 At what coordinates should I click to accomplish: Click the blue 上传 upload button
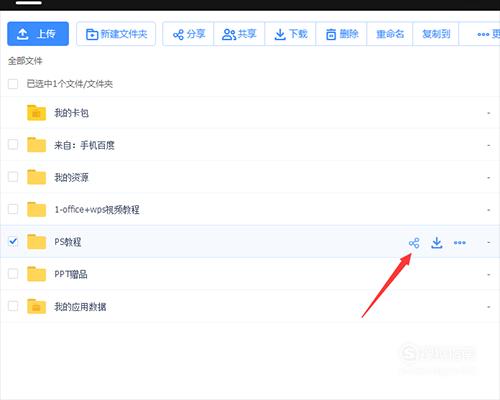click(38, 34)
